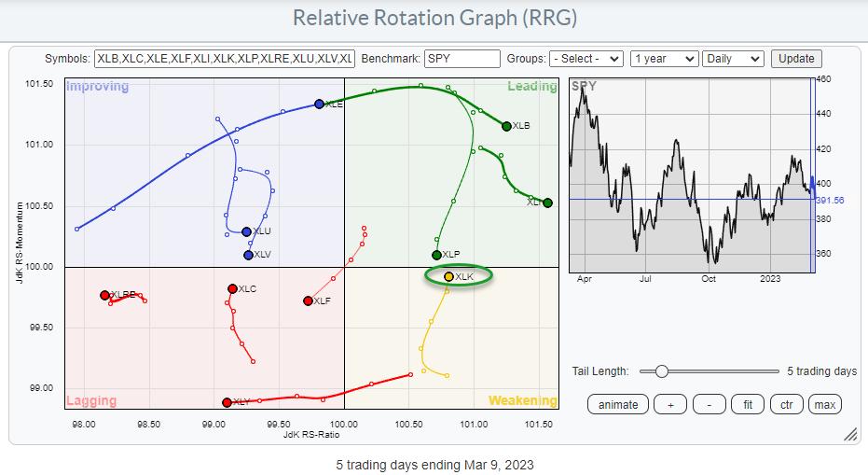Click the XLK marker in Weakening quadrant
Image resolution: width=868 pixels, height=475 pixels.
pyautogui.click(x=448, y=277)
